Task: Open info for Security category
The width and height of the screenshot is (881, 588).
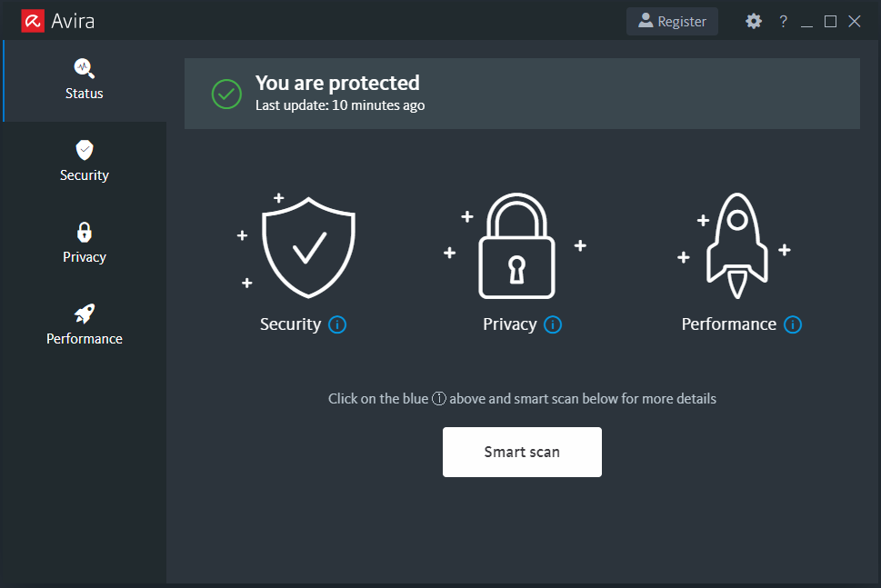Action: pos(337,324)
